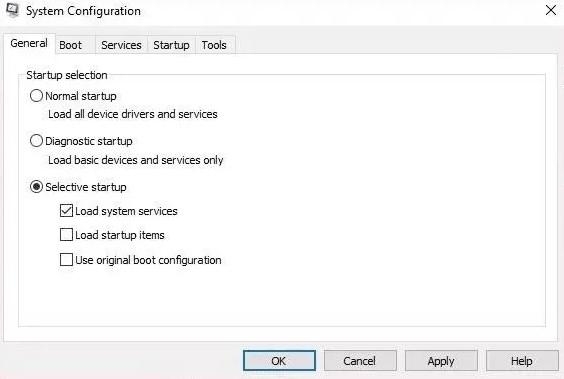Select the General tab
Screen dimensions: 564x379
(29, 44)
